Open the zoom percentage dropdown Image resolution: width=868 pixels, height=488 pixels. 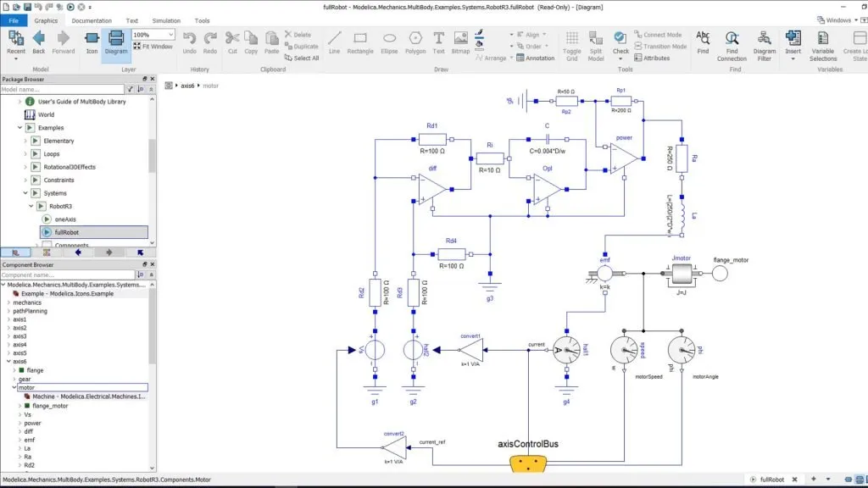point(170,35)
